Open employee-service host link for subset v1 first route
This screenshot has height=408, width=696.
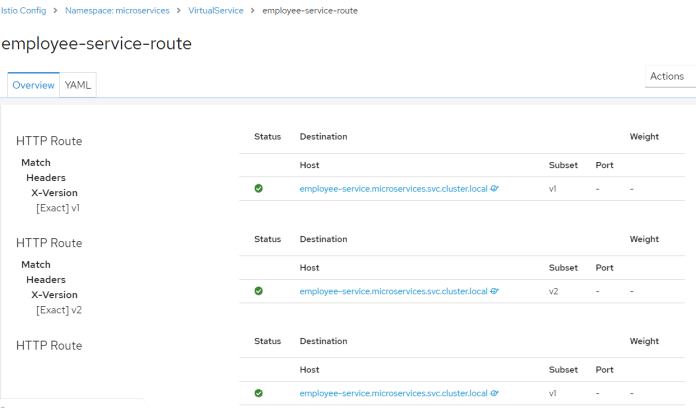(x=393, y=189)
